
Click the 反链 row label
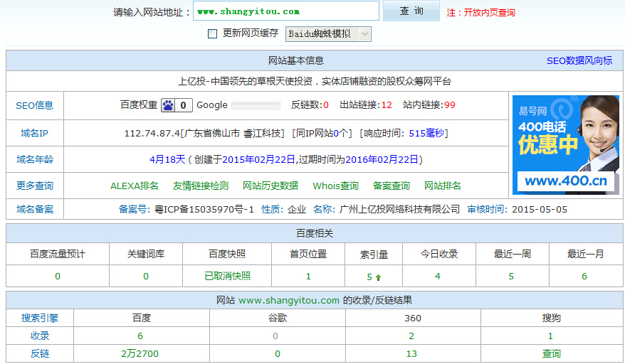[40, 353]
